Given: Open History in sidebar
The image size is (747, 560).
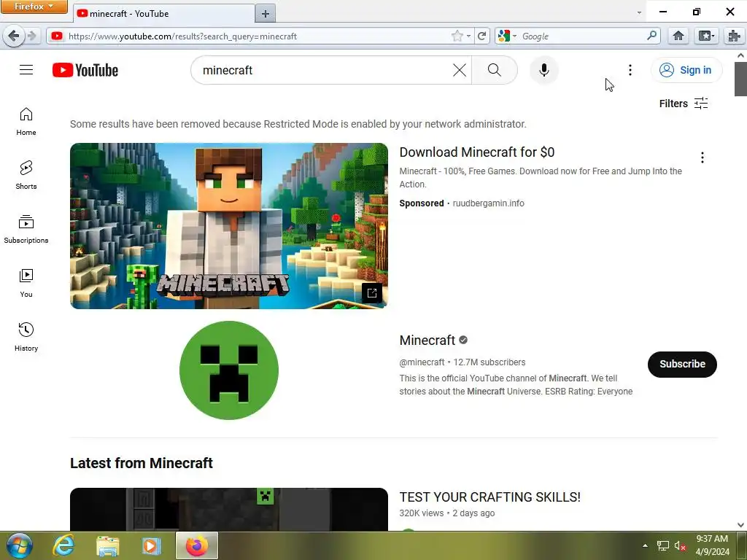Looking at the screenshot, I should (26, 337).
